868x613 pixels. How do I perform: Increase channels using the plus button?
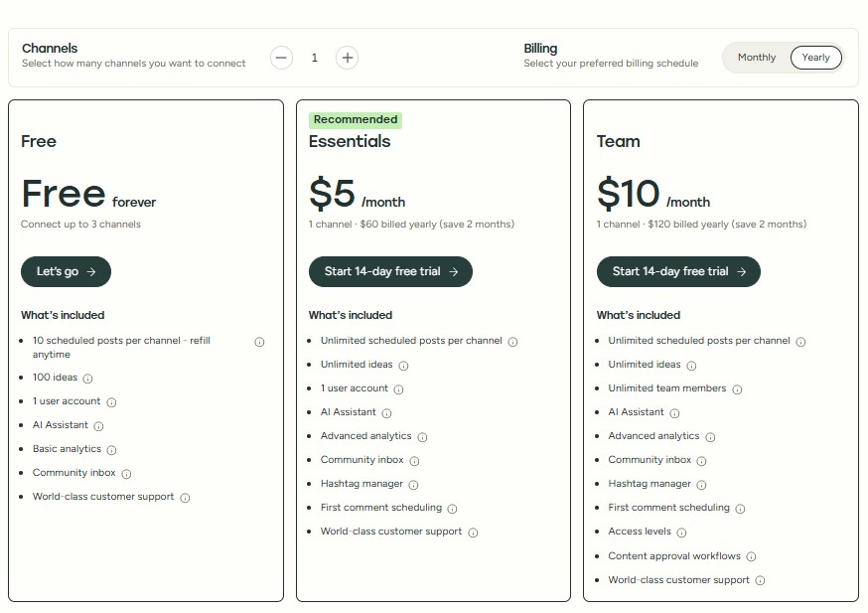(347, 58)
